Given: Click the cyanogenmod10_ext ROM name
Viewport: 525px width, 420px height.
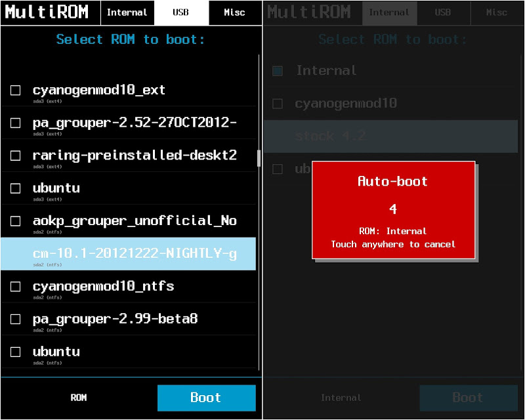Looking at the screenshot, I should (x=99, y=90).
